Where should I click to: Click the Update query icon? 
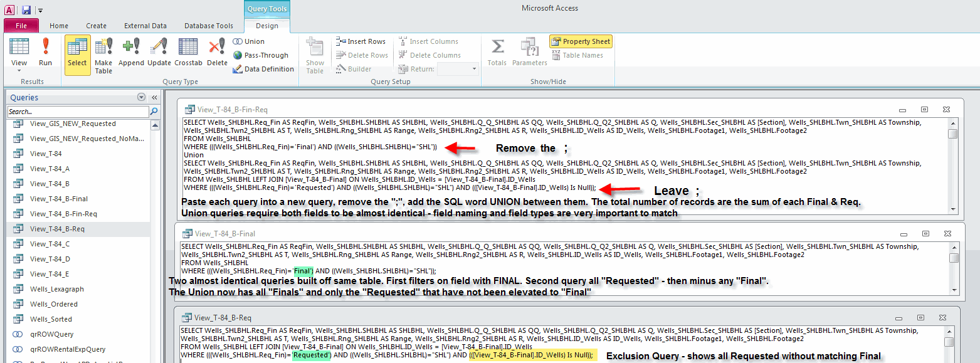click(159, 51)
